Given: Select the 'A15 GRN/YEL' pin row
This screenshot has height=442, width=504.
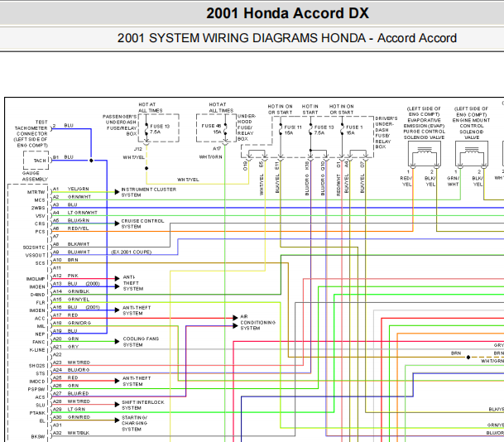Looking at the screenshot, I should click(71, 300).
